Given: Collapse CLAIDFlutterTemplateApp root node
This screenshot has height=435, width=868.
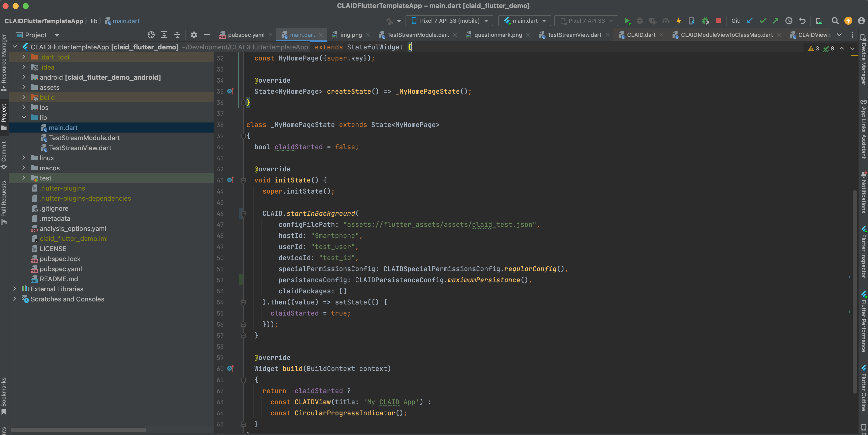Looking at the screenshot, I should point(15,47).
